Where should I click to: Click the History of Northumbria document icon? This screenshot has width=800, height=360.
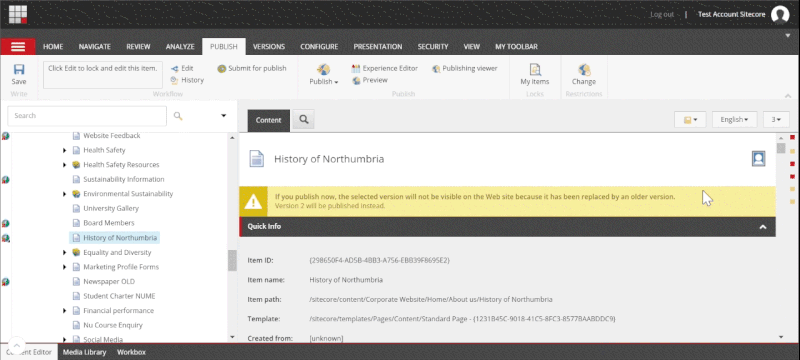256,159
